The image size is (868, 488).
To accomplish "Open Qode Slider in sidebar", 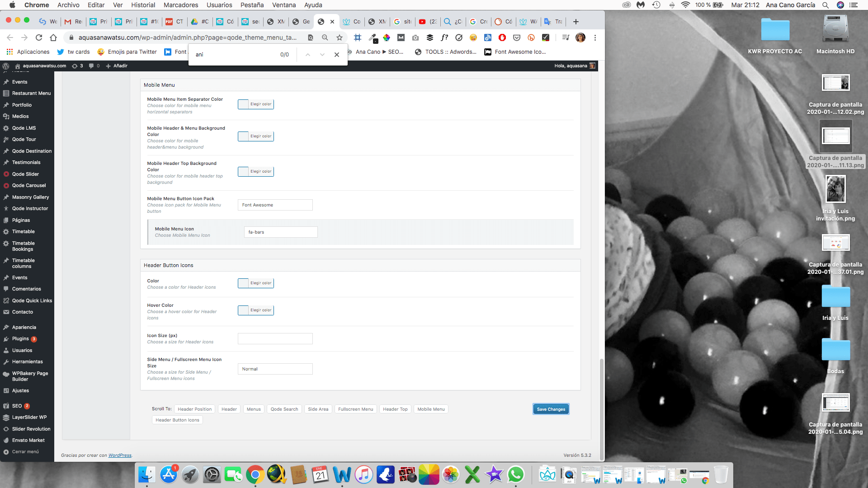I will click(x=25, y=174).
